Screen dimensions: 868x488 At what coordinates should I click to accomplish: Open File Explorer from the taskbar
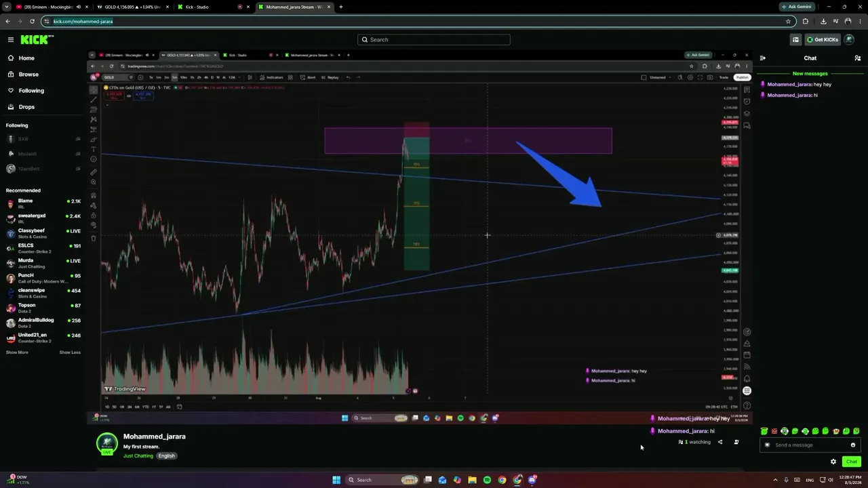472,480
